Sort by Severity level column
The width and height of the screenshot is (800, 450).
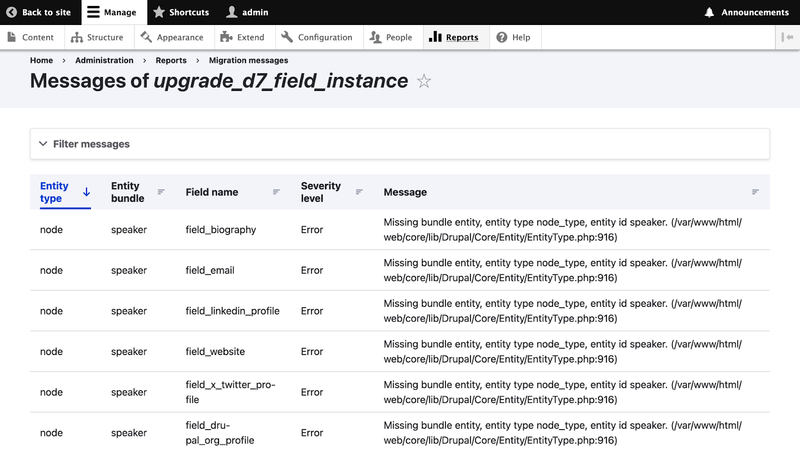(x=320, y=192)
